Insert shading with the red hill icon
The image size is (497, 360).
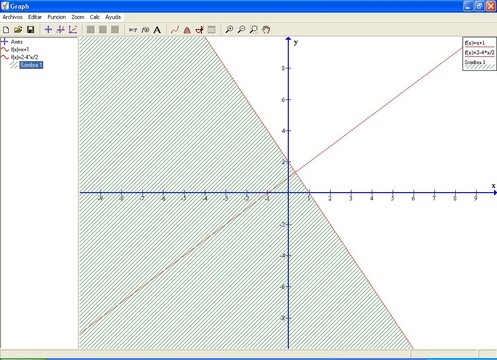[x=187, y=30]
